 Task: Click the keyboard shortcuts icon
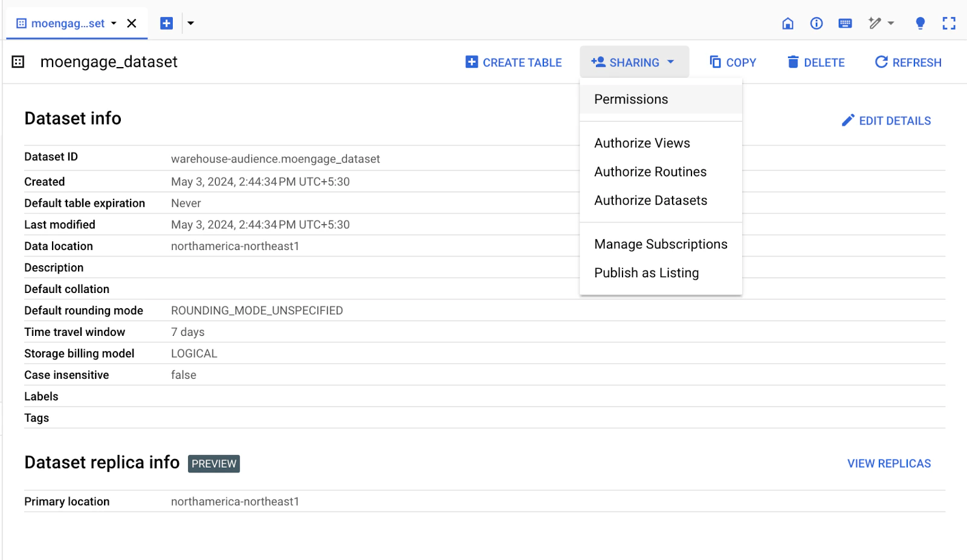tap(846, 23)
